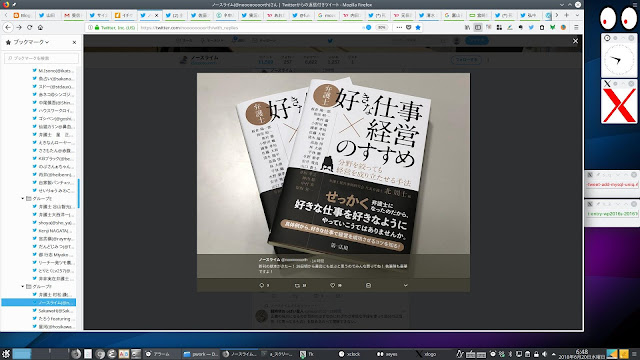This screenshot has width=640, height=360.
Task: Collapse the group folder containing ノースライム
Action: click(x=22, y=287)
